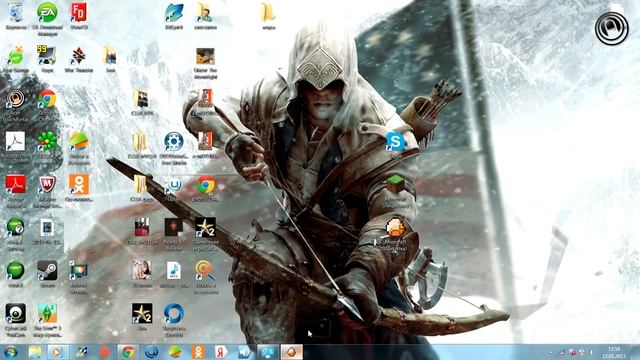Select the Under The Moonlight thumbnail file
This screenshot has height=360, width=640.
pos(205,57)
